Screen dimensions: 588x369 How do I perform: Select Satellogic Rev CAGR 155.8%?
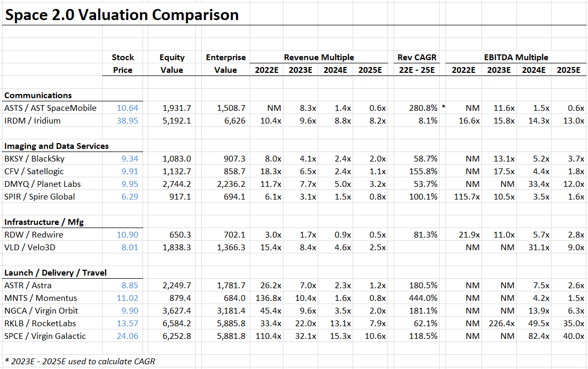pos(423,172)
